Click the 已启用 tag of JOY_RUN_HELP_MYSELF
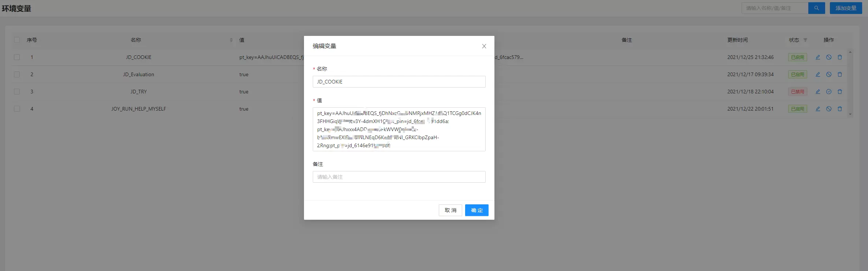The image size is (868, 271). pos(798,109)
